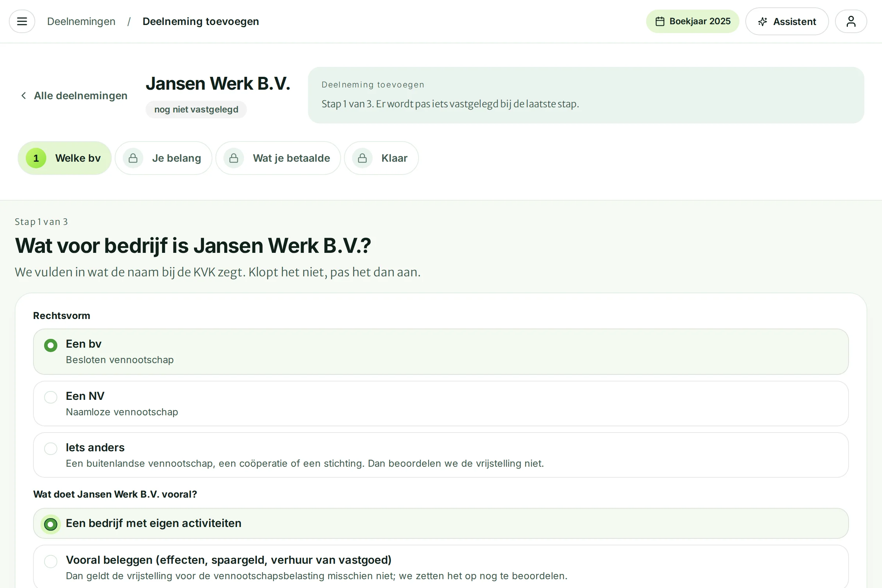Click the lock icon on Je belang
Viewport: 882px width, 588px height.
pyautogui.click(x=133, y=158)
